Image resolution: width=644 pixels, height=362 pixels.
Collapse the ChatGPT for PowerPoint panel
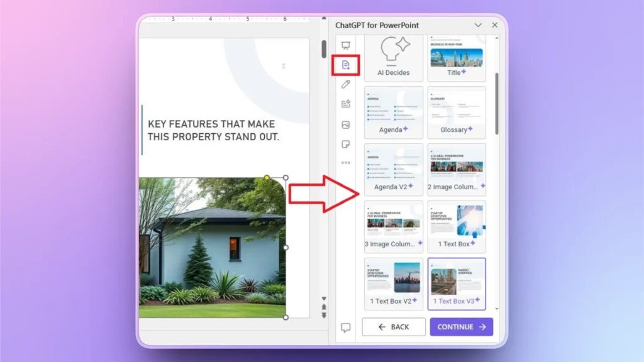coord(479,25)
